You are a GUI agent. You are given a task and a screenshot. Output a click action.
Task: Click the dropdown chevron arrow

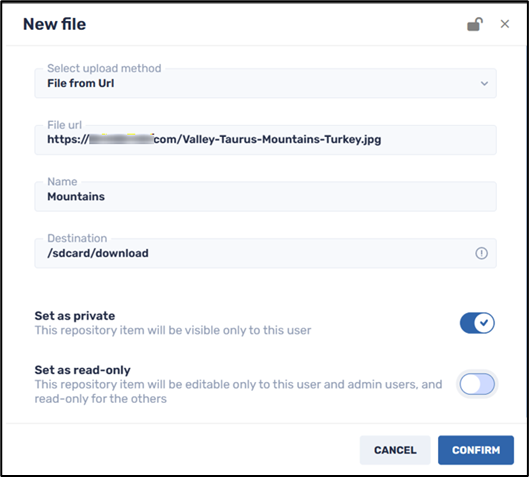[x=484, y=84]
